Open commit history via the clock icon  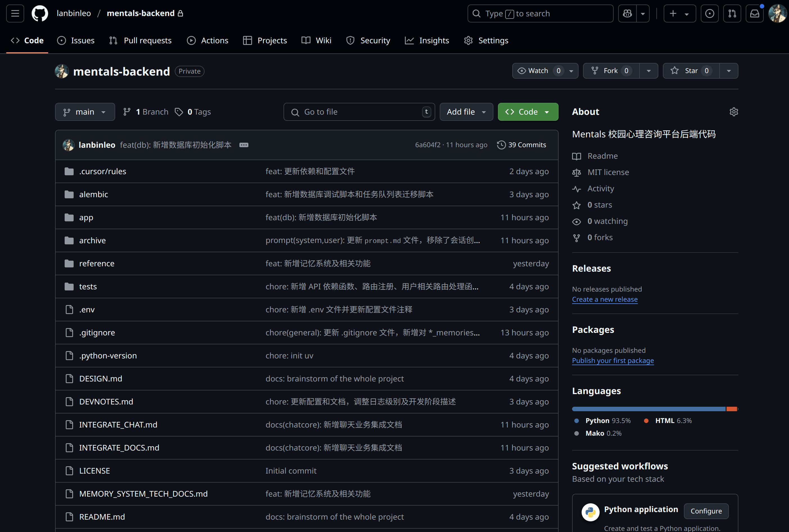coord(501,145)
